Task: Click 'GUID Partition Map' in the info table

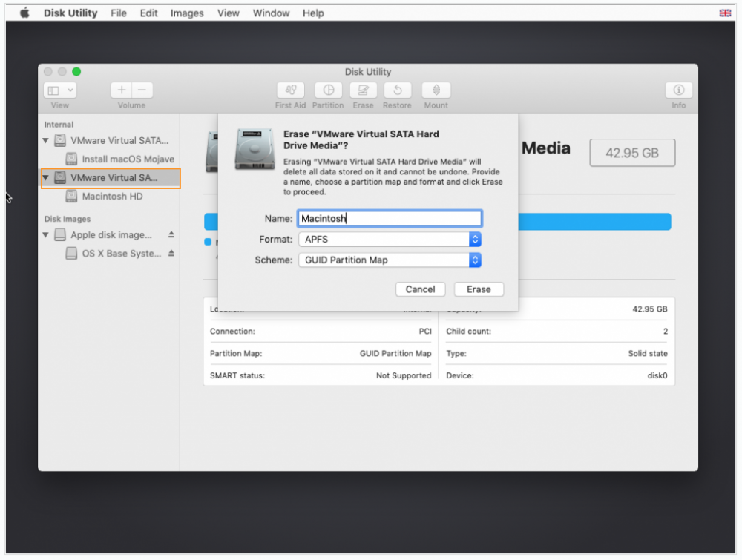Action: [395, 353]
